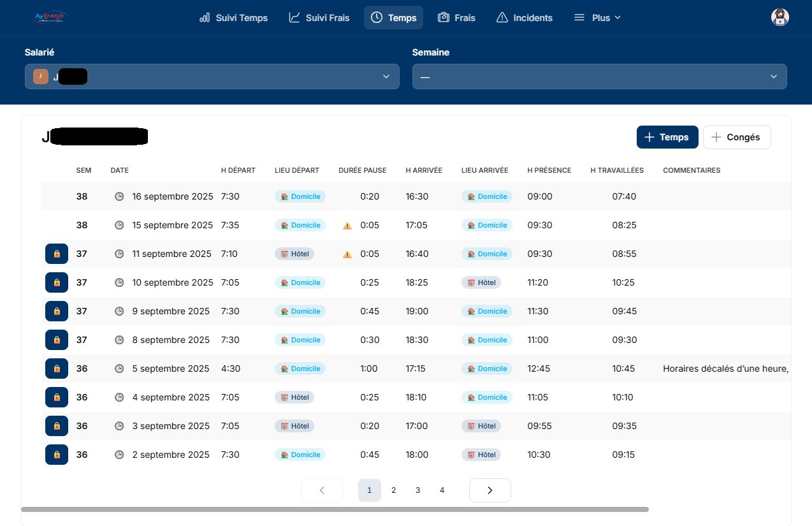Click lock icon for 10 septembre 2025
Viewport: 812px width, 526px height.
(x=57, y=282)
